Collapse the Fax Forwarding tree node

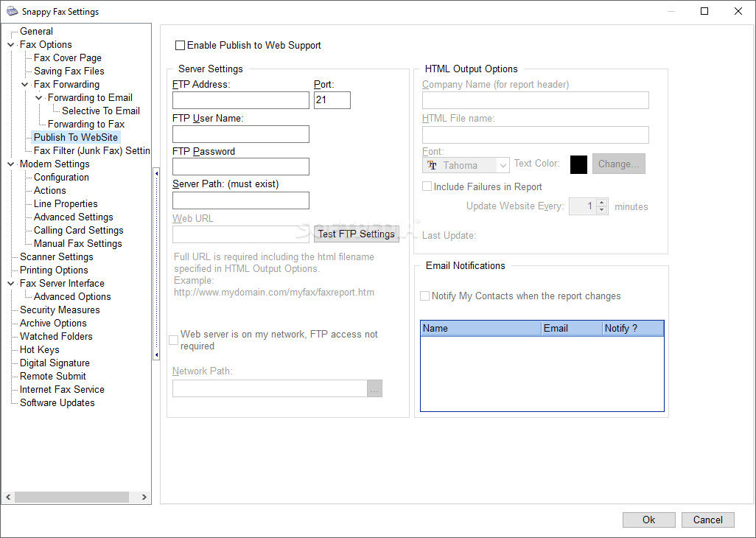coord(25,84)
